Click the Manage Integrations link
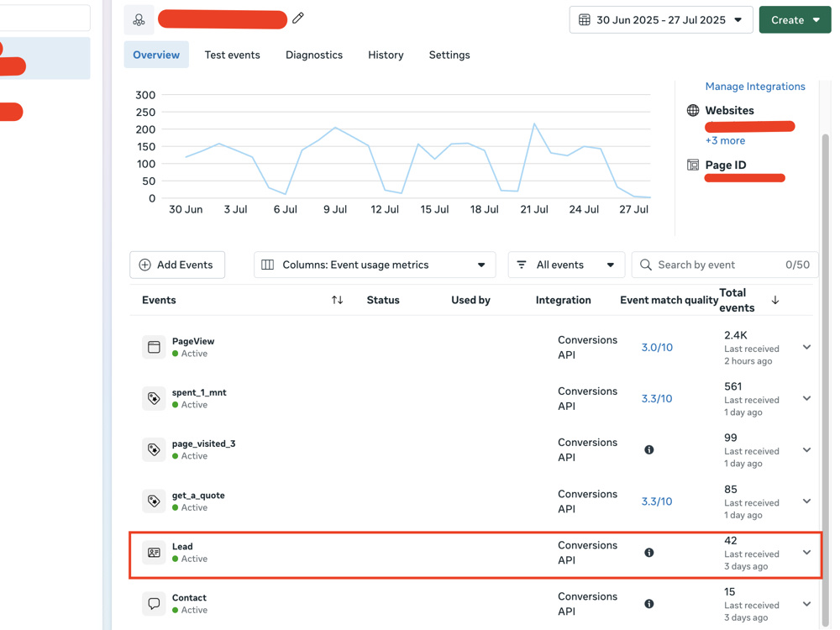This screenshot has width=840, height=630. click(x=755, y=87)
